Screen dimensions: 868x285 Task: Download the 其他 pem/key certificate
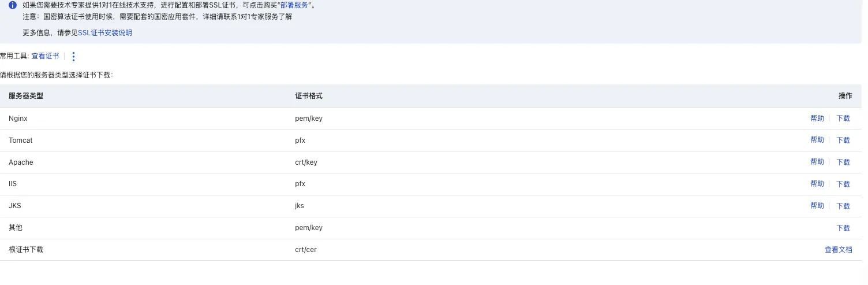[x=843, y=228]
